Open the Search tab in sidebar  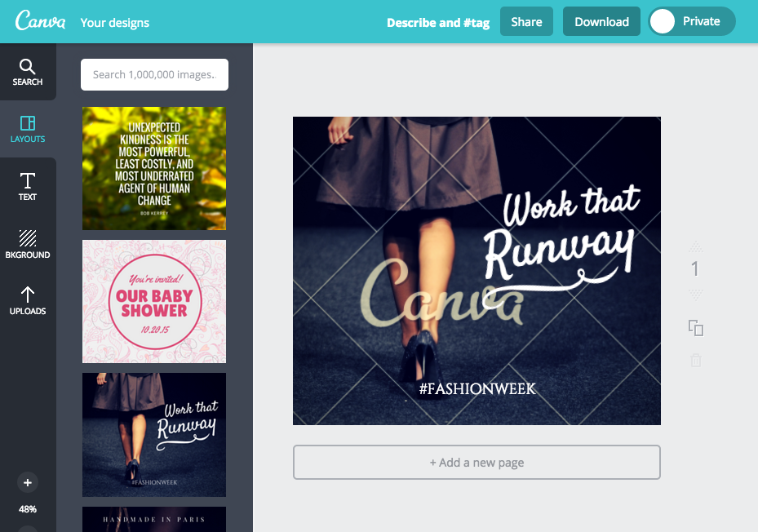pyautogui.click(x=28, y=73)
